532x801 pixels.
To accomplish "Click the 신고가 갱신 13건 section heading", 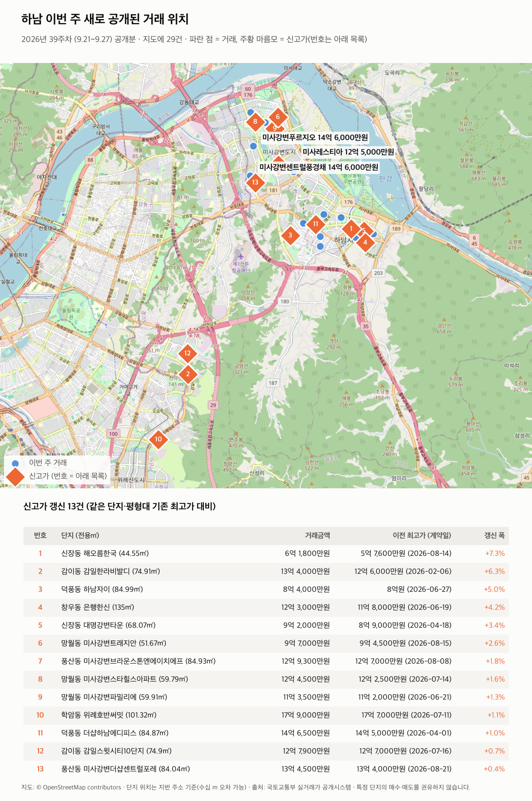I will (x=120, y=507).
